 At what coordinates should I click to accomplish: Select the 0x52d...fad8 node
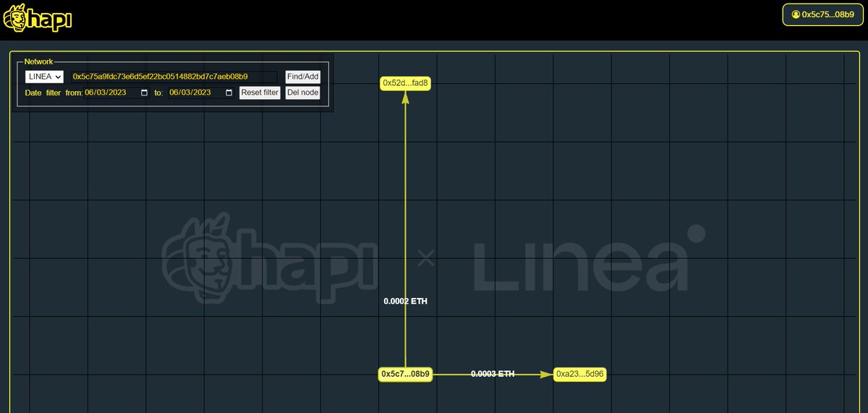406,83
